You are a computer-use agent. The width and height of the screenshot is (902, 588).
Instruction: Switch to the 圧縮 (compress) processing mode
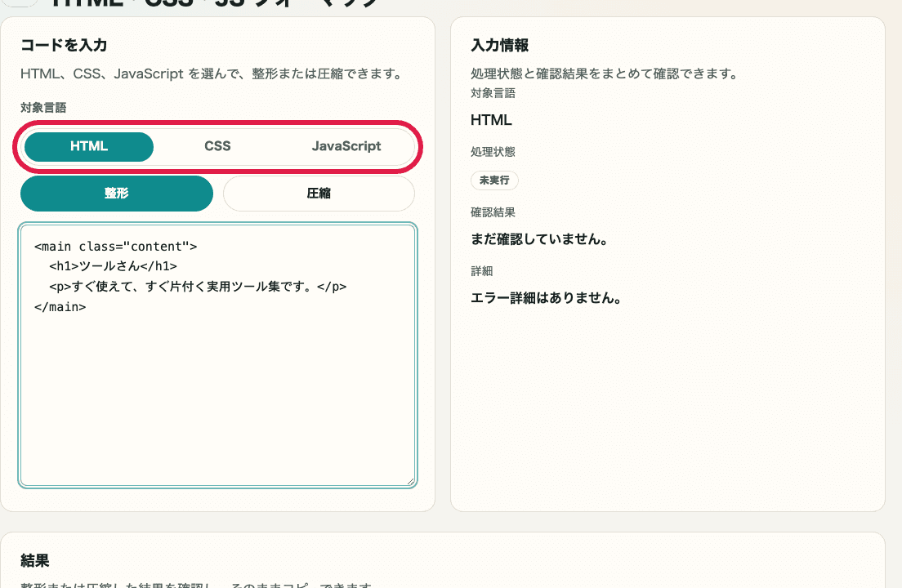(319, 193)
